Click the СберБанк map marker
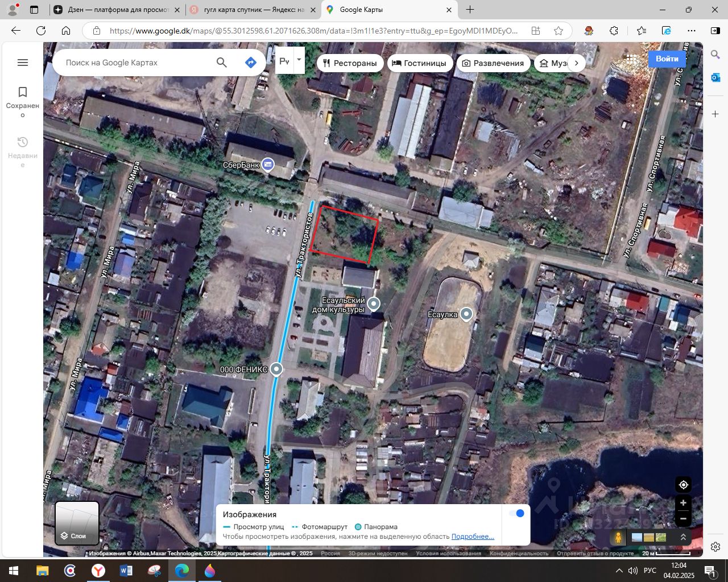 pyautogui.click(x=268, y=165)
